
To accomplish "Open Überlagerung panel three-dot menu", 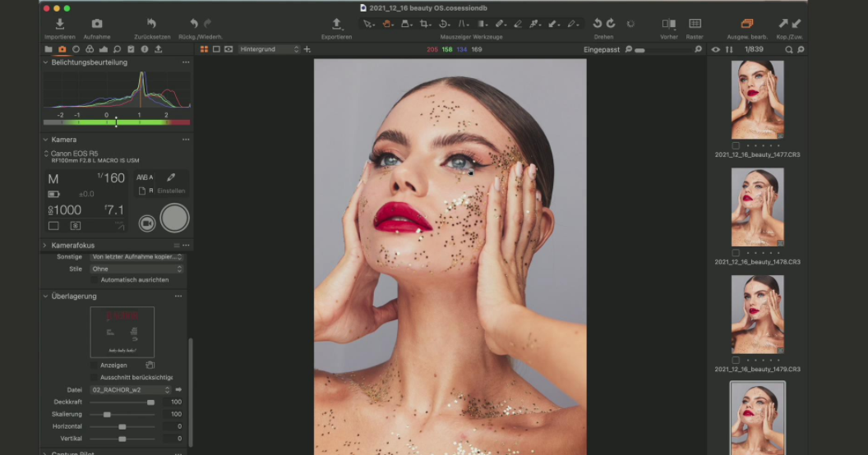I will [x=178, y=296].
